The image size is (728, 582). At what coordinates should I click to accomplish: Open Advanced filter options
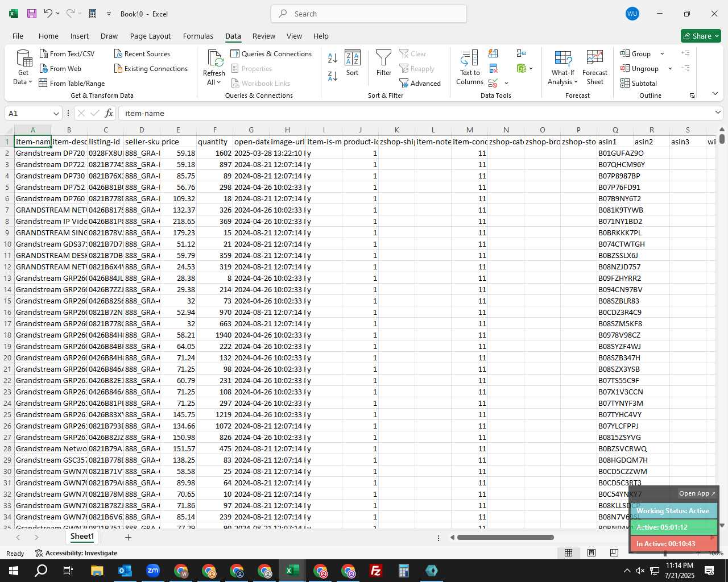click(x=420, y=83)
